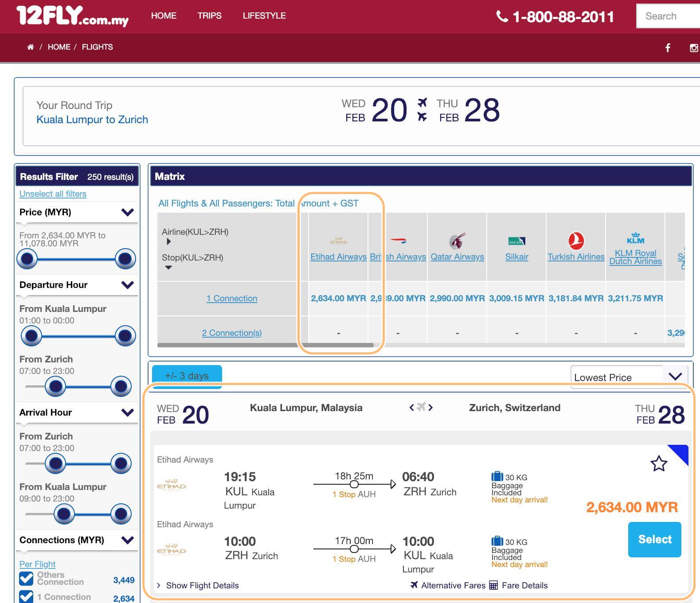700x603 pixels.
Task: Click the maximum price slider handle
Action: tap(125, 258)
